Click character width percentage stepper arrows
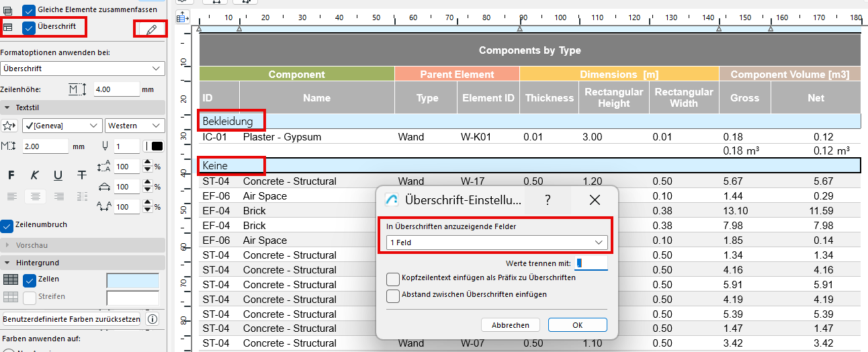 146,186
